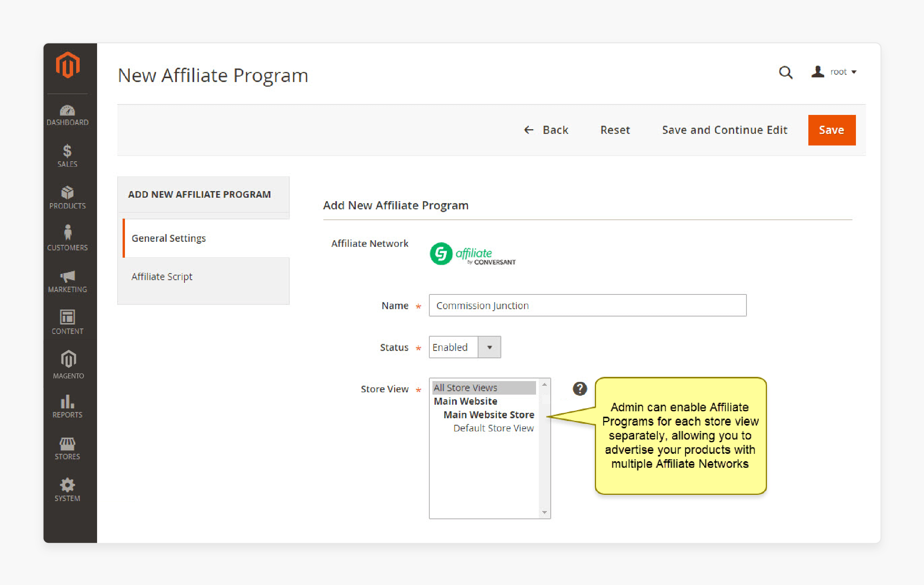
Task: Go back using the Back button
Action: [546, 130]
